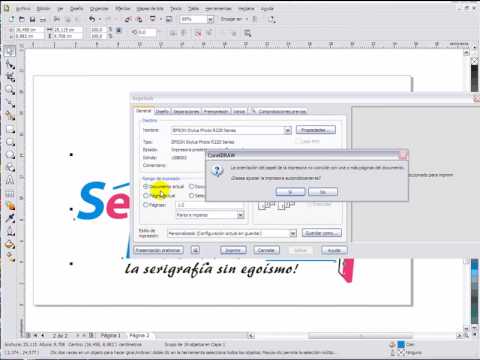The height and width of the screenshot is (360, 480).
Task: Open the Archivo menu
Action: (x=23, y=8)
